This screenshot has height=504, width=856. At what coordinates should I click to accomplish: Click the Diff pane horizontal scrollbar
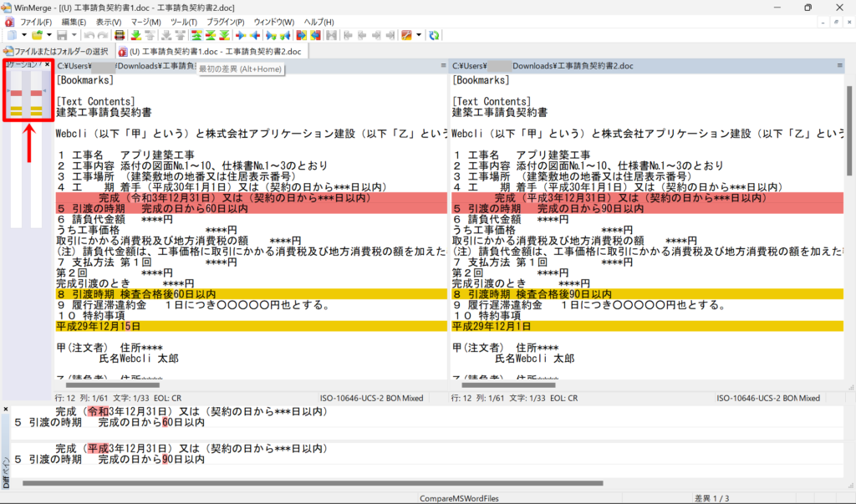tap(251, 483)
